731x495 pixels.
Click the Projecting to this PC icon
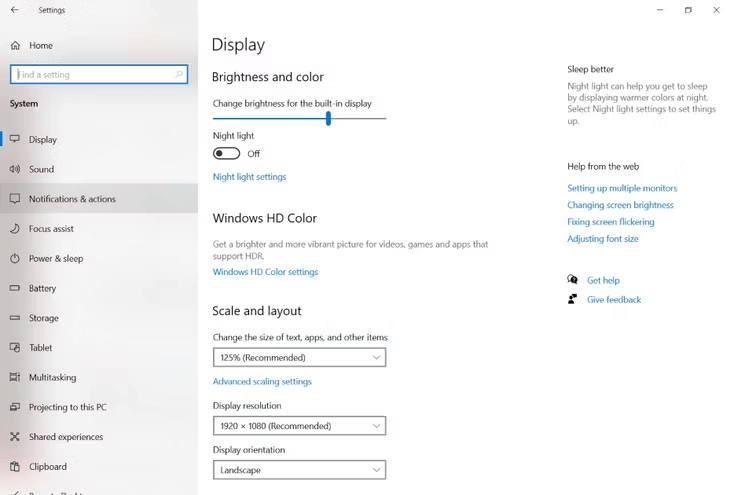tap(15, 407)
